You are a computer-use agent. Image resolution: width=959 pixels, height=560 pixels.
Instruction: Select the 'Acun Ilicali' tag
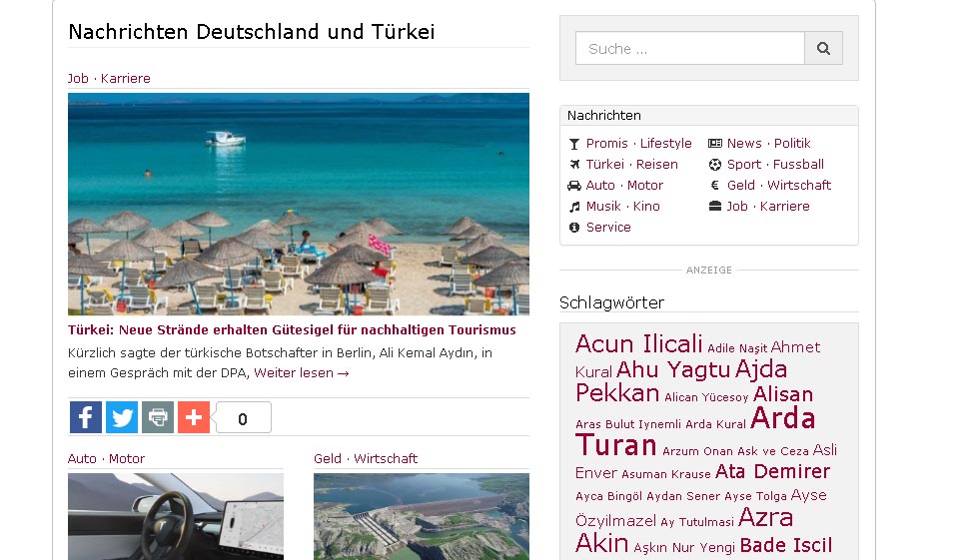coord(638,344)
